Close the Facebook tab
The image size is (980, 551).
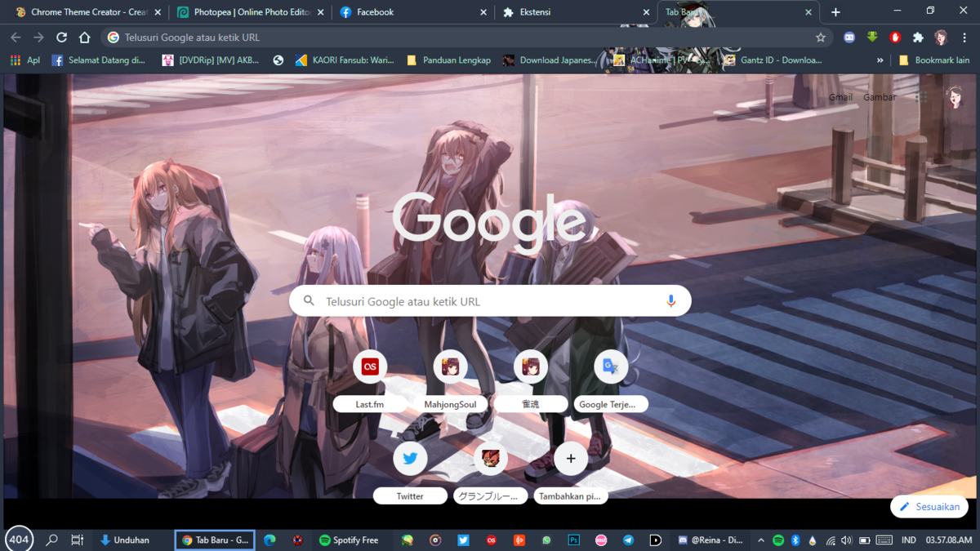pos(483,12)
